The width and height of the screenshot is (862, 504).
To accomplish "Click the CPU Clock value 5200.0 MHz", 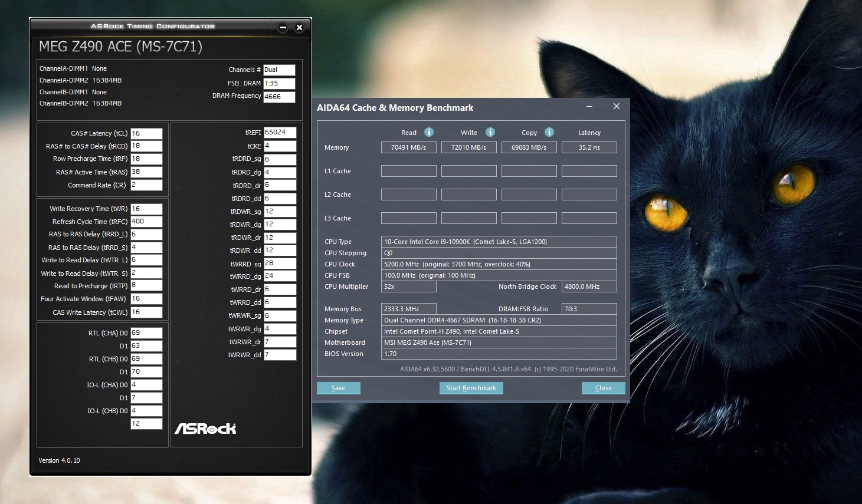I will pyautogui.click(x=499, y=264).
